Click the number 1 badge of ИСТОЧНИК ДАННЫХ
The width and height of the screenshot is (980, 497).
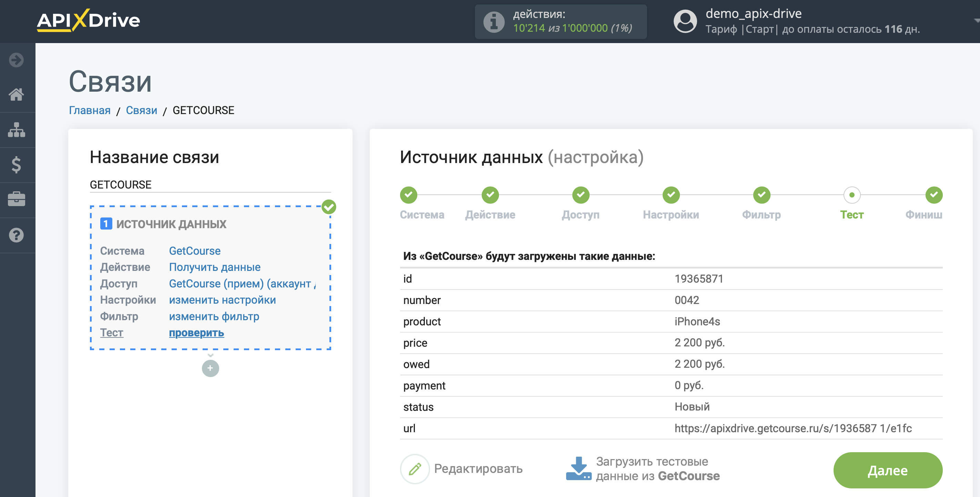point(106,223)
